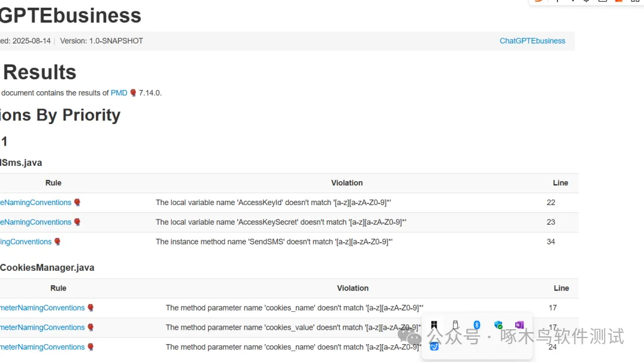Click the line number '22' cell
Viewport: 644px width, 362px height.
pyautogui.click(x=551, y=203)
